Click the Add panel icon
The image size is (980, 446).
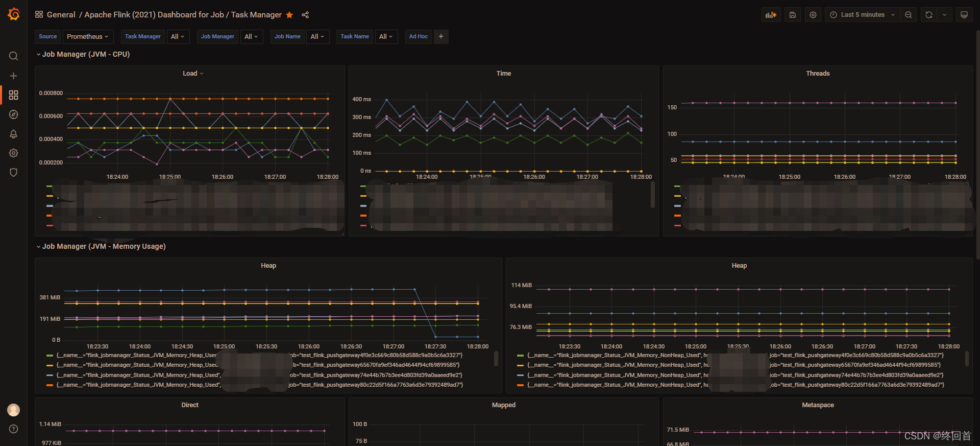(x=771, y=15)
